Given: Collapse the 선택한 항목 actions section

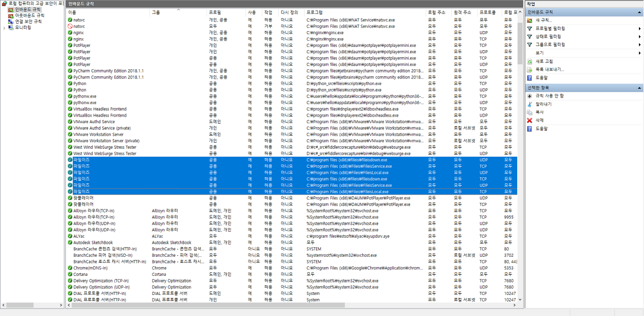Looking at the screenshot, I should tap(640, 88).
